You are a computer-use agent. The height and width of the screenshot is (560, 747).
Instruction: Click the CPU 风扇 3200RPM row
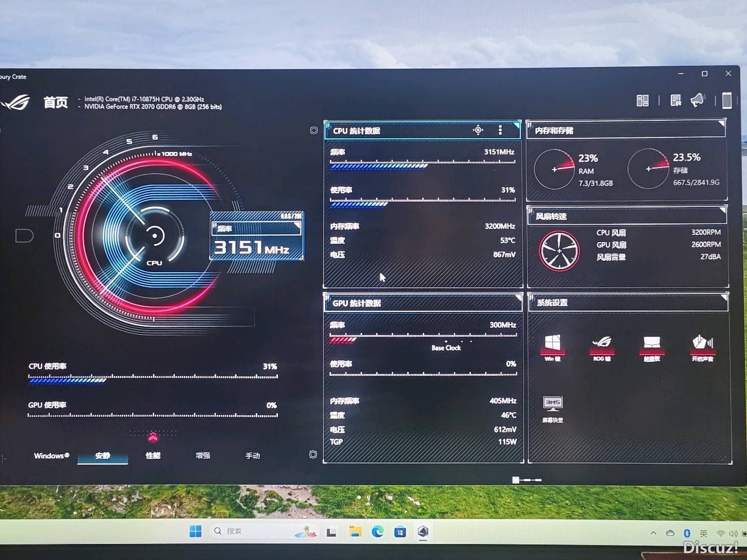coord(658,232)
